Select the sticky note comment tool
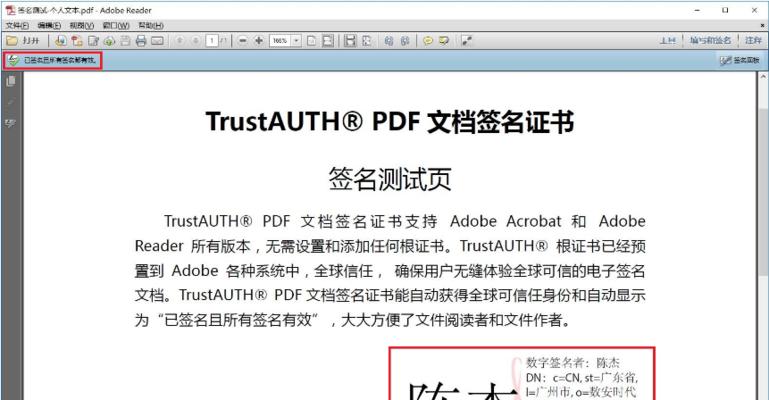The image size is (769, 400). click(x=428, y=41)
